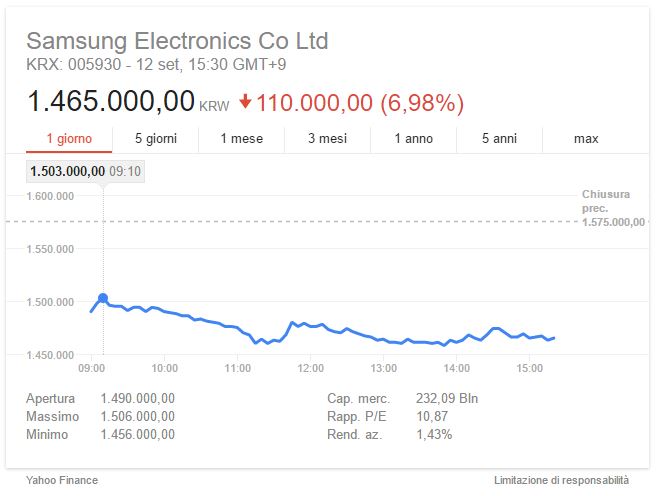Click the Samsung Electronics Co Ltd title
The width and height of the screenshot is (657, 496).
pyautogui.click(x=177, y=41)
